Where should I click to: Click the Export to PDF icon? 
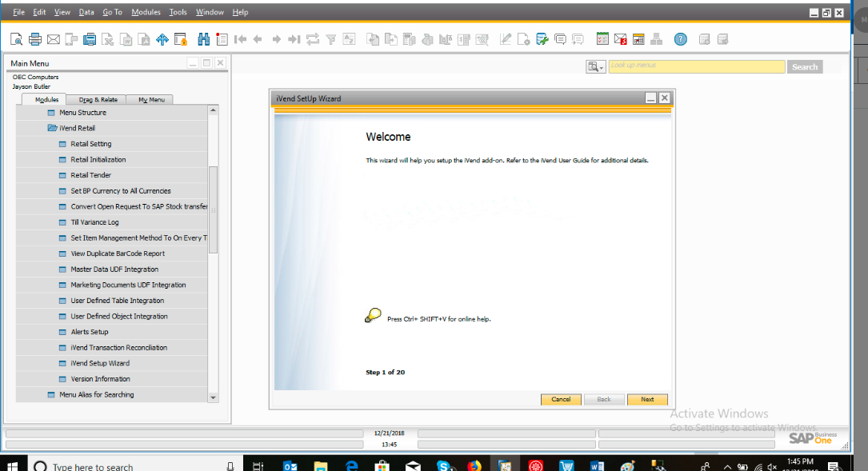click(144, 39)
